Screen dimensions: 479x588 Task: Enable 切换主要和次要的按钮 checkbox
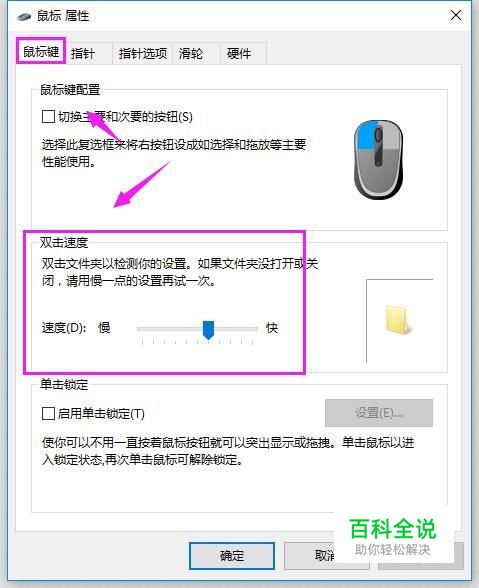(x=48, y=116)
